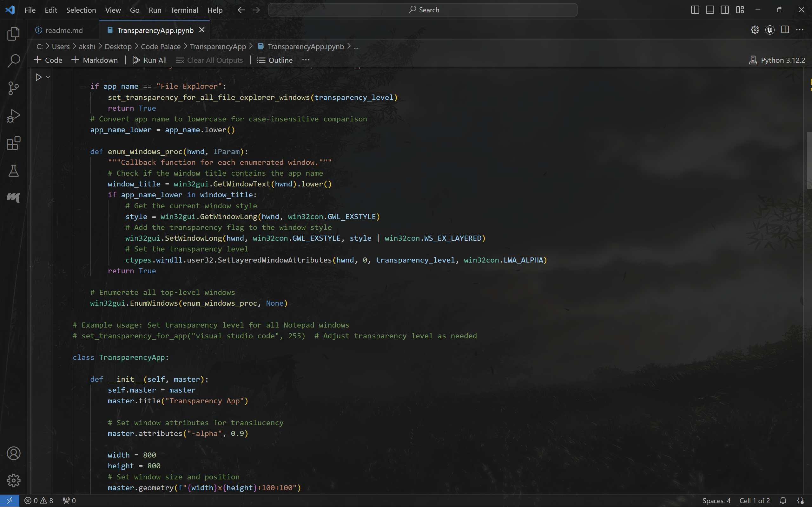Screen dimensions: 812x507
Task: Click the braces icon next to the status bar notification bell
Action: [800, 501]
